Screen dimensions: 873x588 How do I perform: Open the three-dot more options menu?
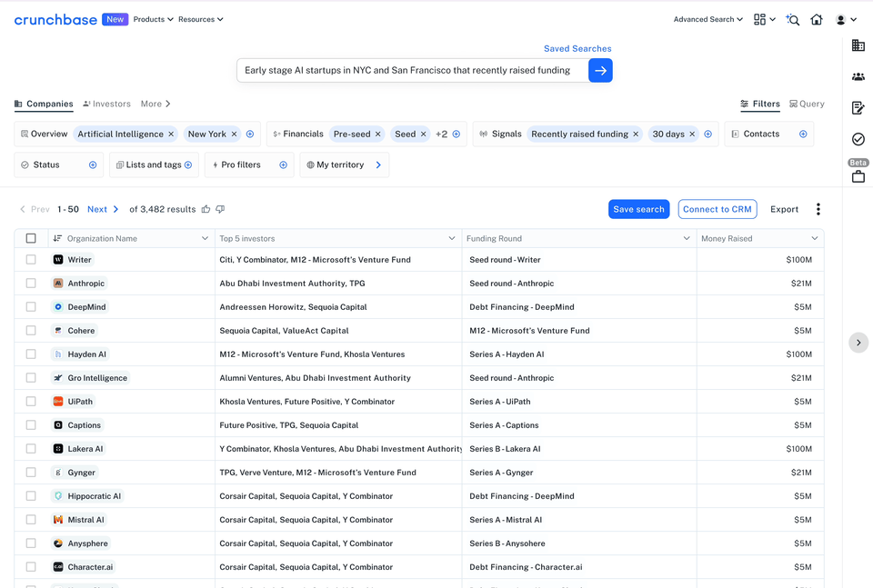tap(818, 209)
